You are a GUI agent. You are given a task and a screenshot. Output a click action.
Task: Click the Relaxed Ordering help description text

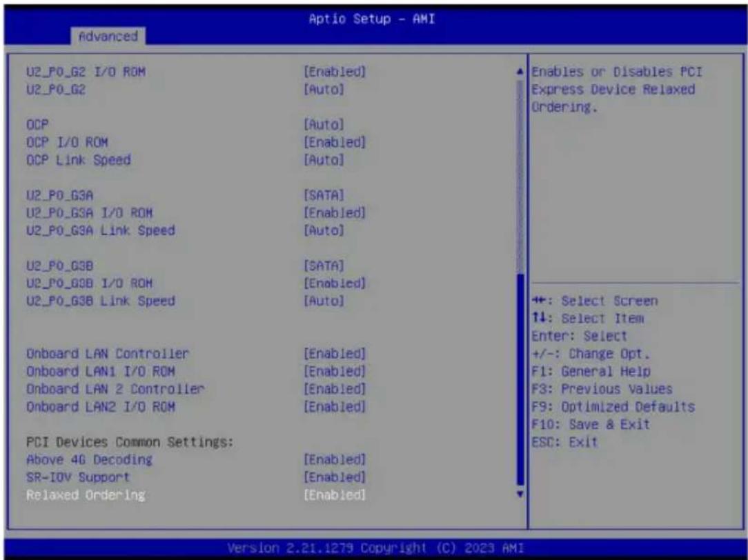[617, 90]
